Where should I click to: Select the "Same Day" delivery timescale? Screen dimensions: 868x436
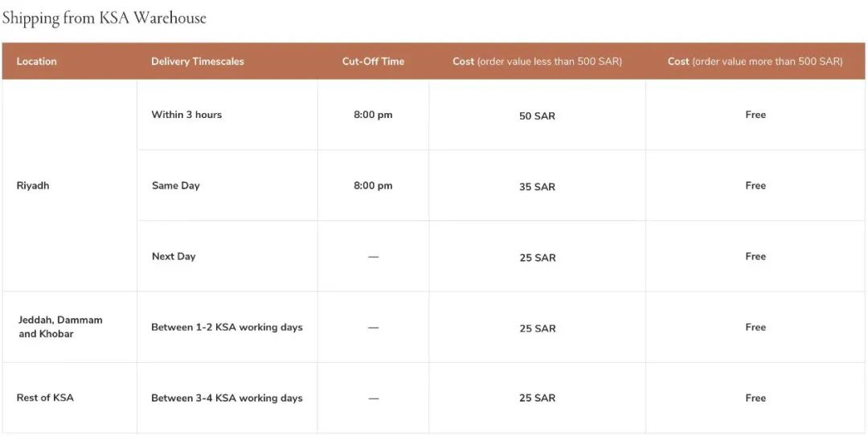(x=175, y=185)
